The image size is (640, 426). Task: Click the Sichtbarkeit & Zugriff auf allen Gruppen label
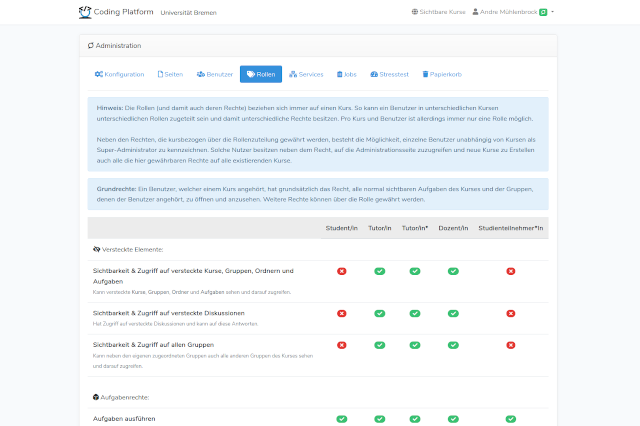[x=153, y=345]
